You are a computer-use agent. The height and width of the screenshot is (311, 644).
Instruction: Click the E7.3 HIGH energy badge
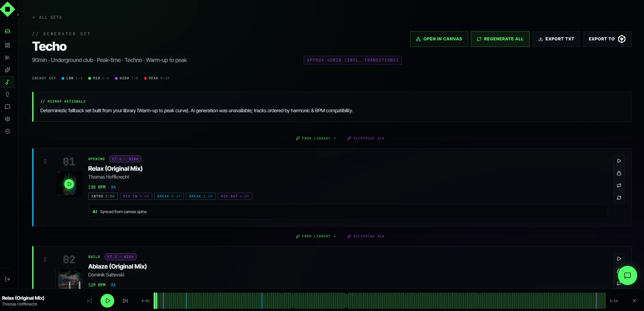[120, 257]
